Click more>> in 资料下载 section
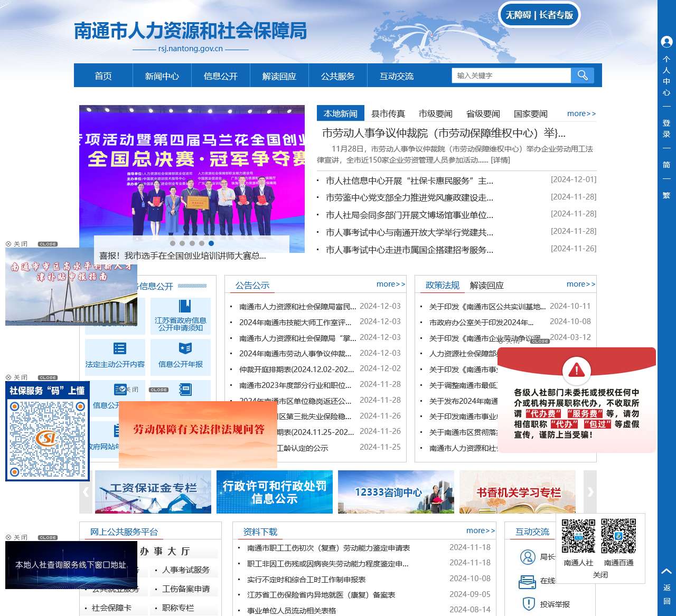 coord(481,530)
